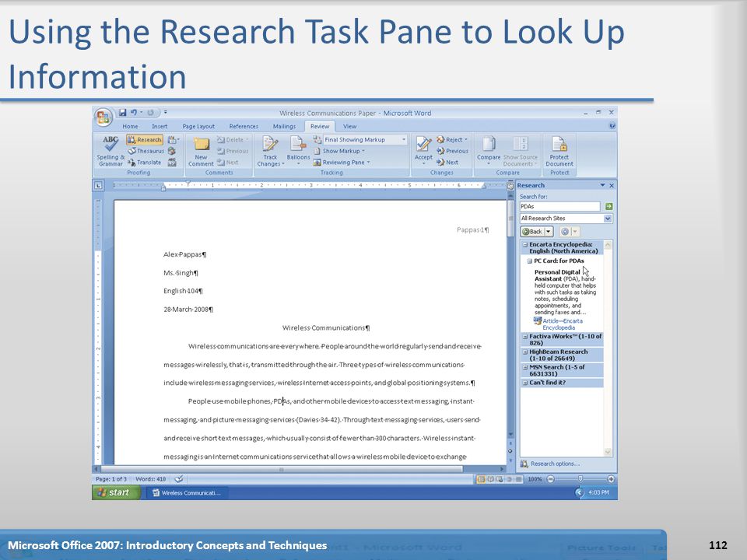Image resolution: width=747 pixels, height=560 pixels.
Task: Click the tab selector at ruler corner
Action: click(x=98, y=185)
